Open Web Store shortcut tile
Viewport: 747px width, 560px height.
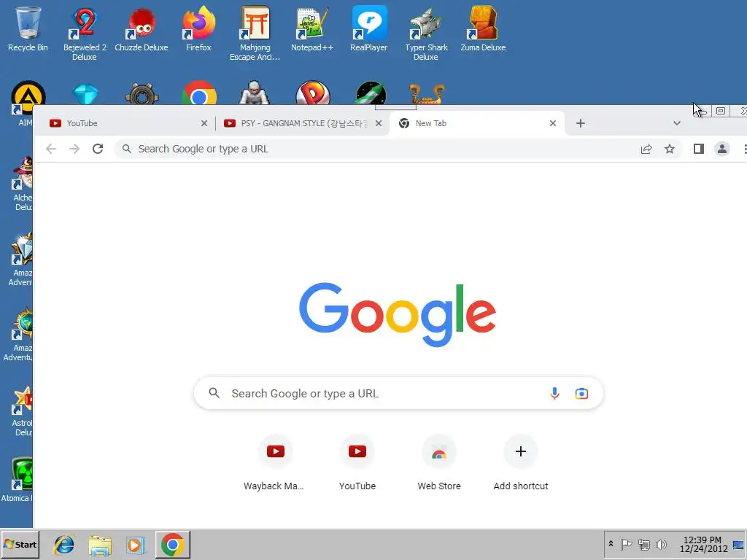[439, 462]
